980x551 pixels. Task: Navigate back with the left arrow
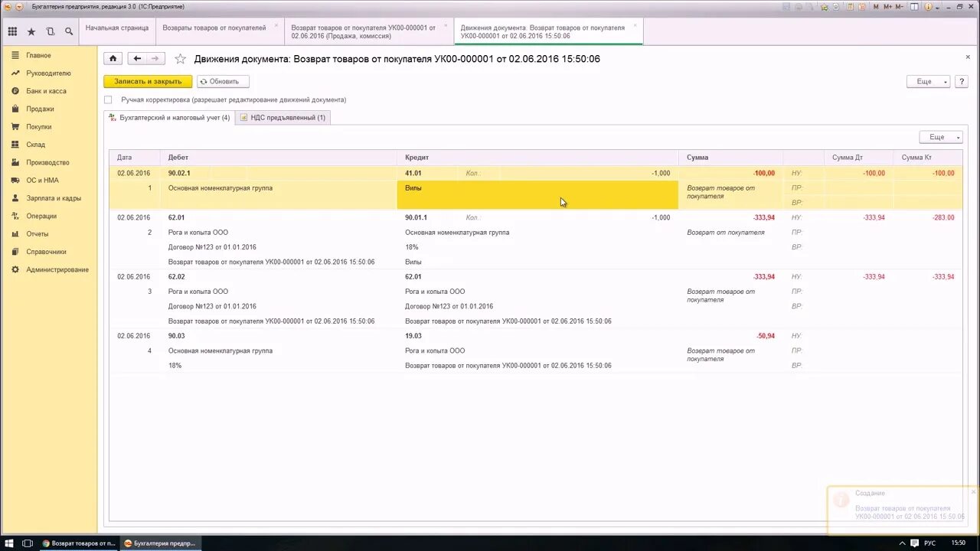(x=137, y=58)
